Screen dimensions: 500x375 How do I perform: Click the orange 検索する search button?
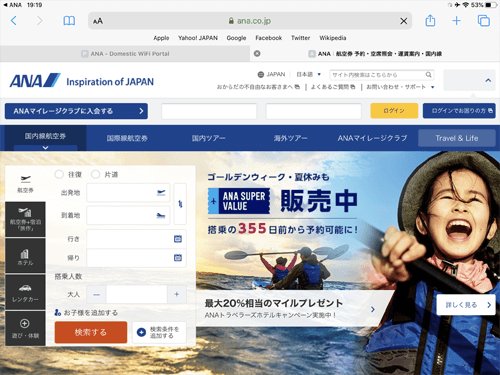click(x=91, y=332)
